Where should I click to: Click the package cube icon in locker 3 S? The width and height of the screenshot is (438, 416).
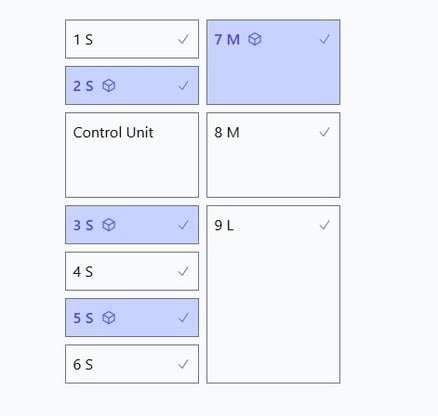click(109, 225)
